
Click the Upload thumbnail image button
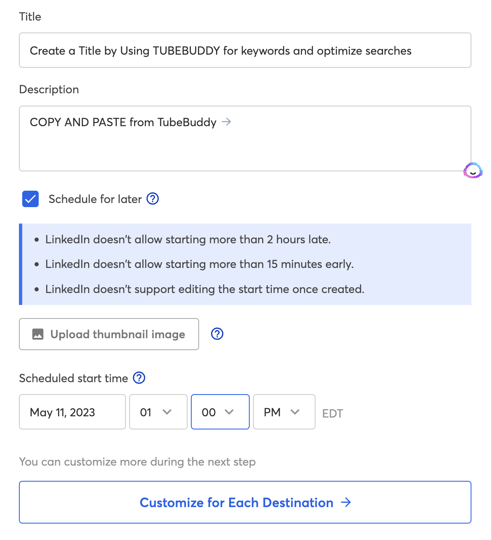click(109, 334)
